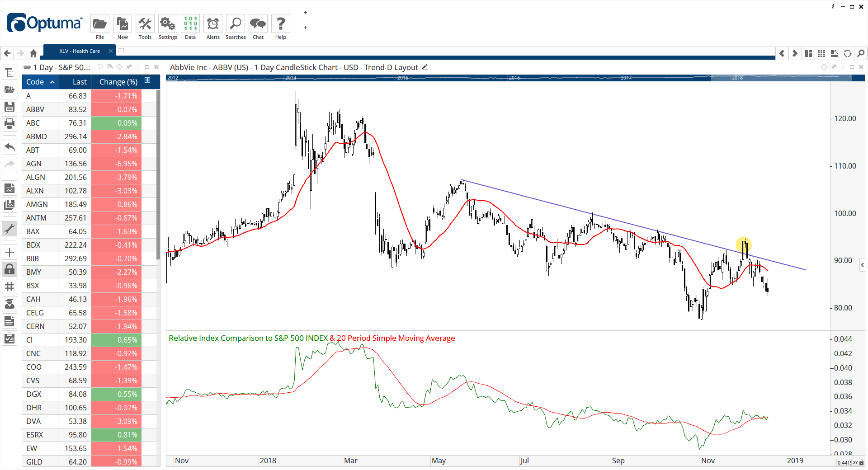Edit the chart title with pencil icon

[425, 67]
